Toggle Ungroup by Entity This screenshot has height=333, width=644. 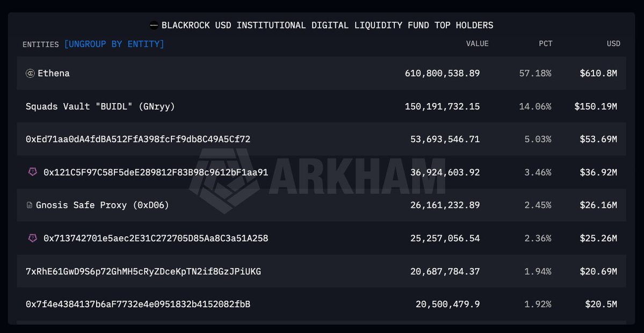pos(114,44)
